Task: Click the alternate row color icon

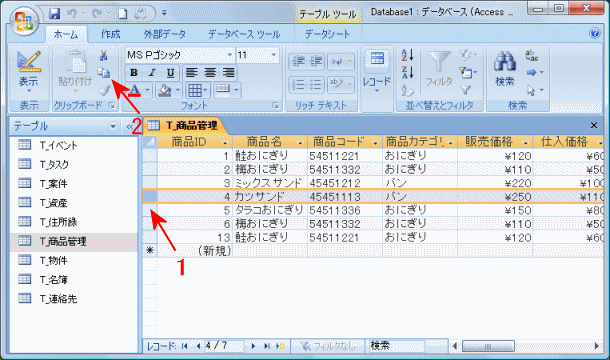Action: pos(223,90)
